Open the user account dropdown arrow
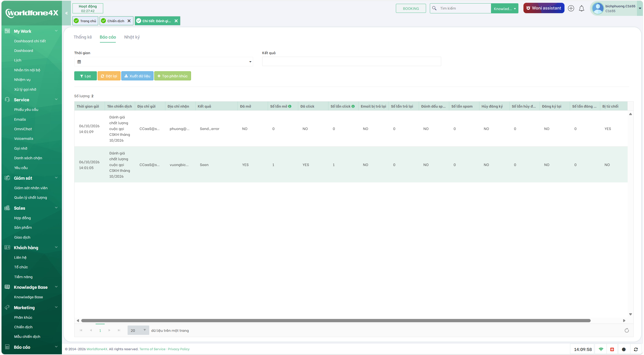The width and height of the screenshot is (644, 355). [x=640, y=8]
